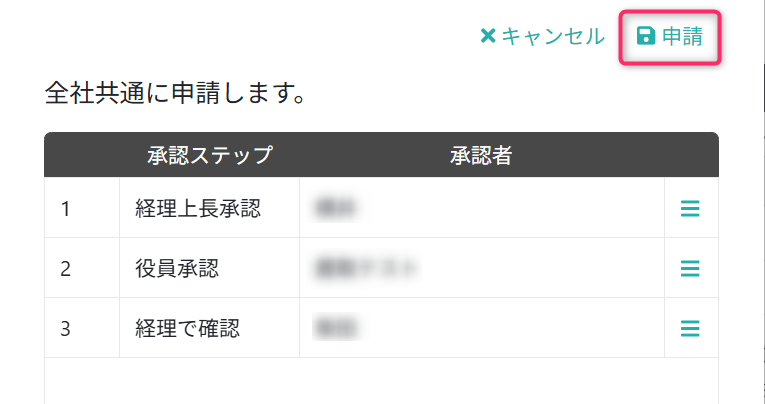Select the 役員承認 step cell
Screen dimensions: 765x404
[176, 268]
